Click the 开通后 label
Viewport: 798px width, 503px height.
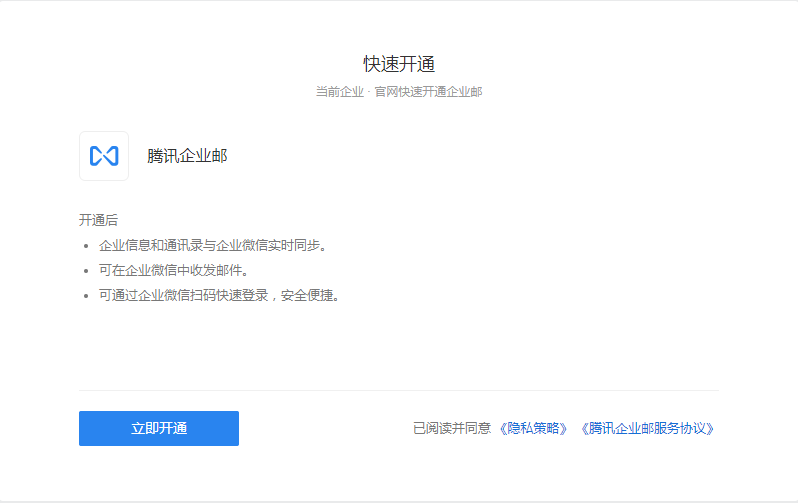pos(98,220)
